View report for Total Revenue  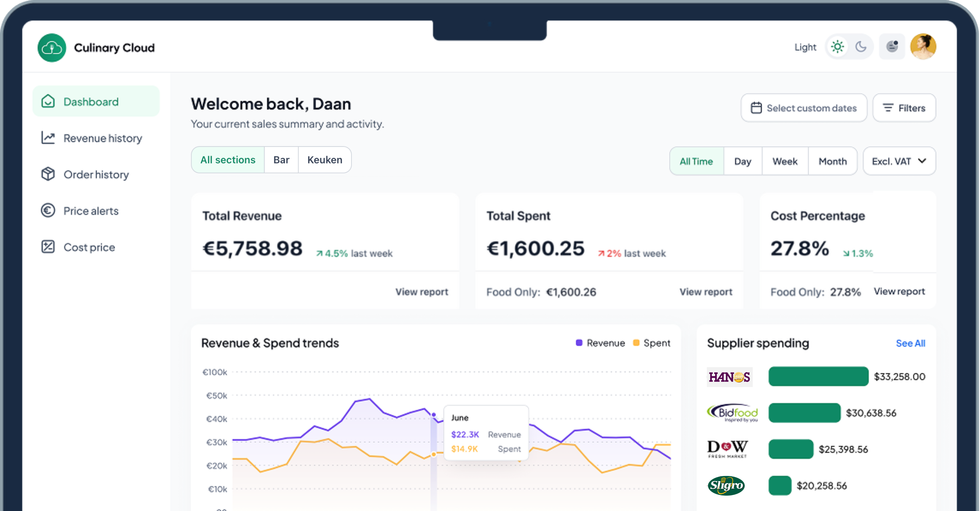pos(421,291)
